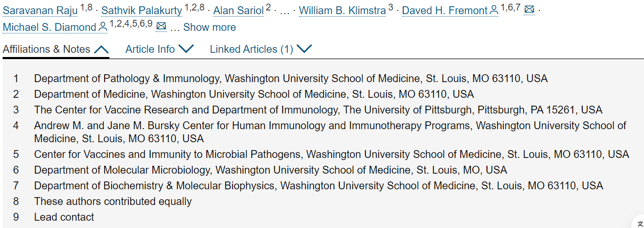Click translate icon at bottom right corner
Screen dimensions: 644x228
[640, 223]
